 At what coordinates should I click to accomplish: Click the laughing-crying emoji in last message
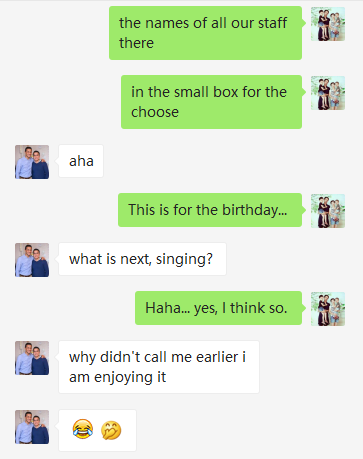point(83,429)
